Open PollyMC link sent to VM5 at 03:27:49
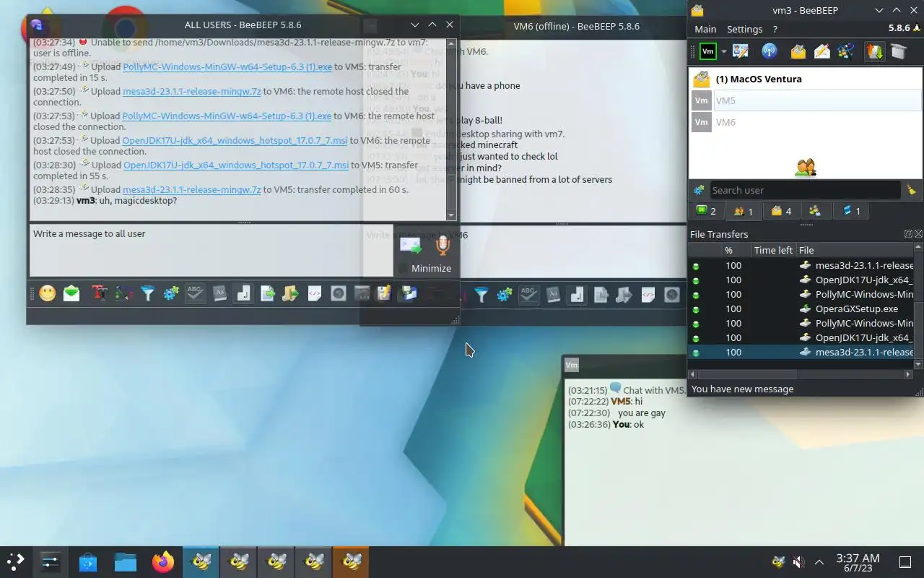Image resolution: width=924 pixels, height=578 pixels. pyautogui.click(x=227, y=66)
